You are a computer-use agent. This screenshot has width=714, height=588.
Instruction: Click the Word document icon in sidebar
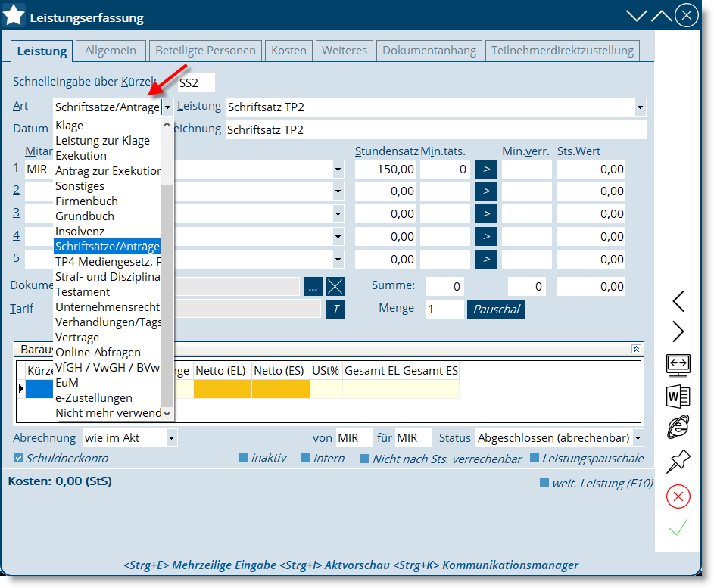[x=678, y=396]
